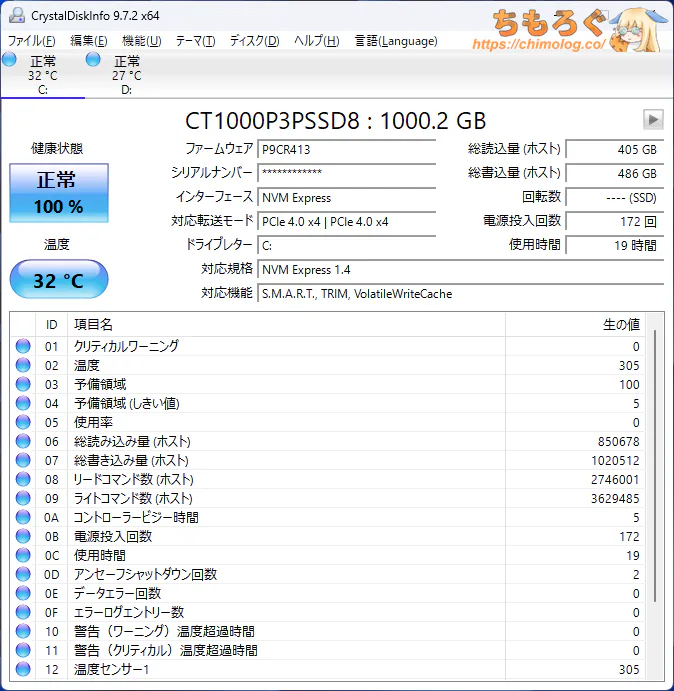The height and width of the screenshot is (691, 674).
Task: Click status orb for 使用率 row
Action: pyautogui.click(x=23, y=422)
